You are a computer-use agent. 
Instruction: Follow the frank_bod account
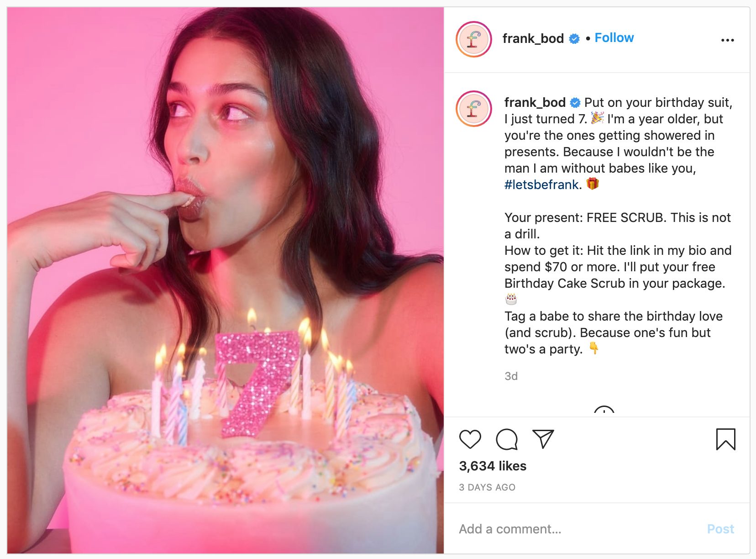tap(614, 38)
